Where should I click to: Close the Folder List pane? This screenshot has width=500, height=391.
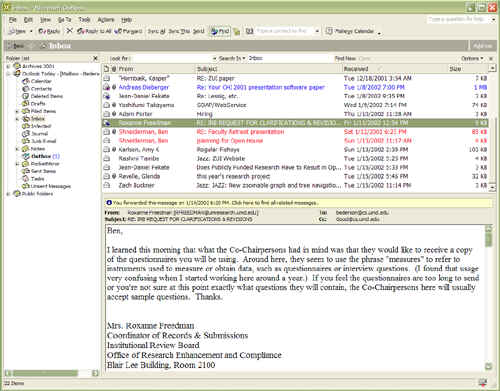(x=95, y=58)
